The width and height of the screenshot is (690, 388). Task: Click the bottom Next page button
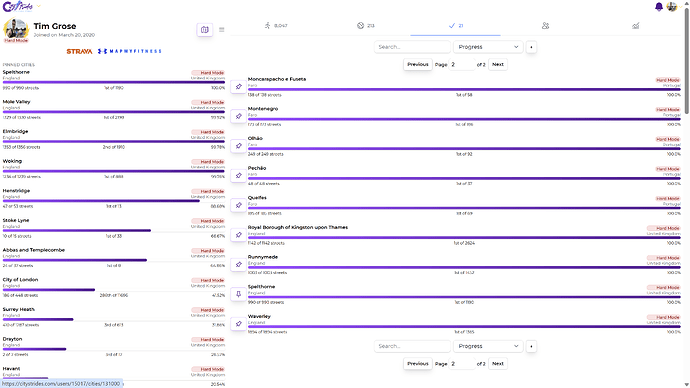coord(498,364)
